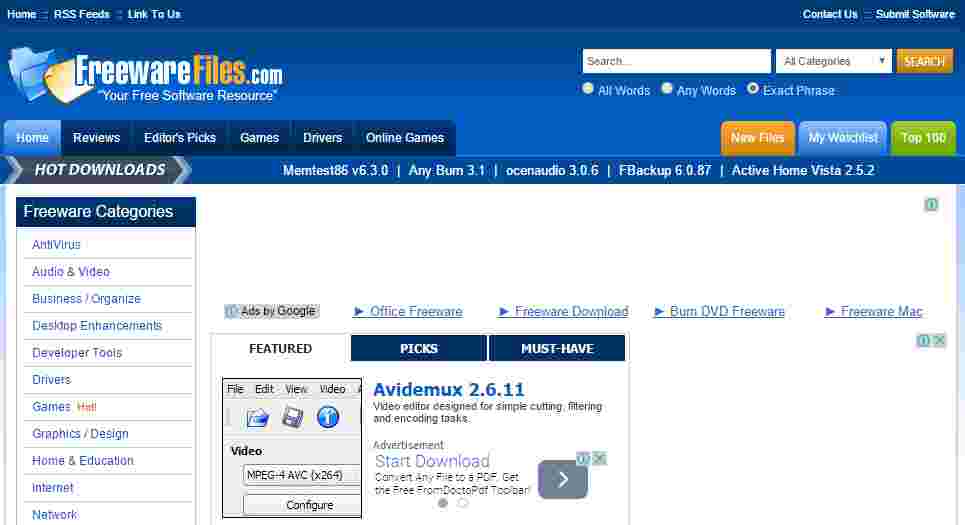This screenshot has width=965, height=525.
Task: Click the AdChoices icon on Start Download ad
Action: 583,458
